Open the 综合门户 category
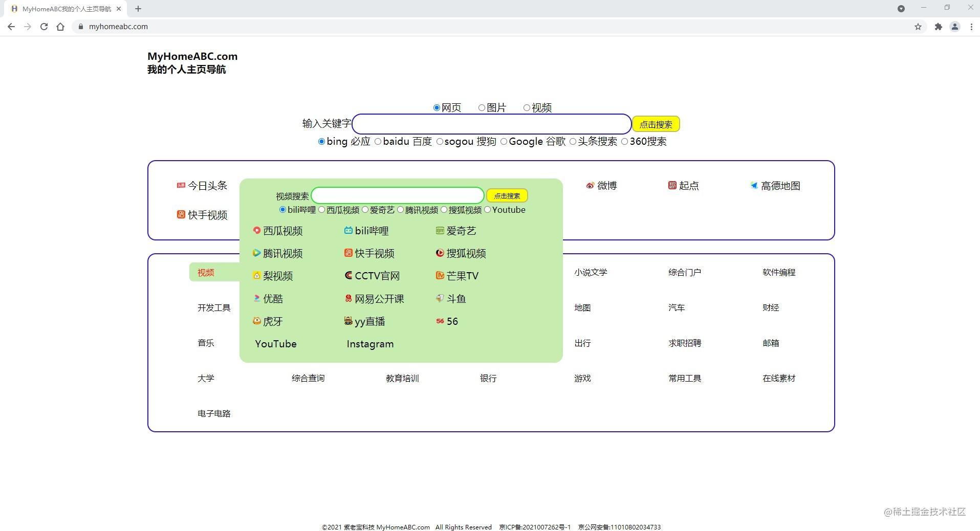Image resolution: width=980 pixels, height=531 pixels. (685, 272)
